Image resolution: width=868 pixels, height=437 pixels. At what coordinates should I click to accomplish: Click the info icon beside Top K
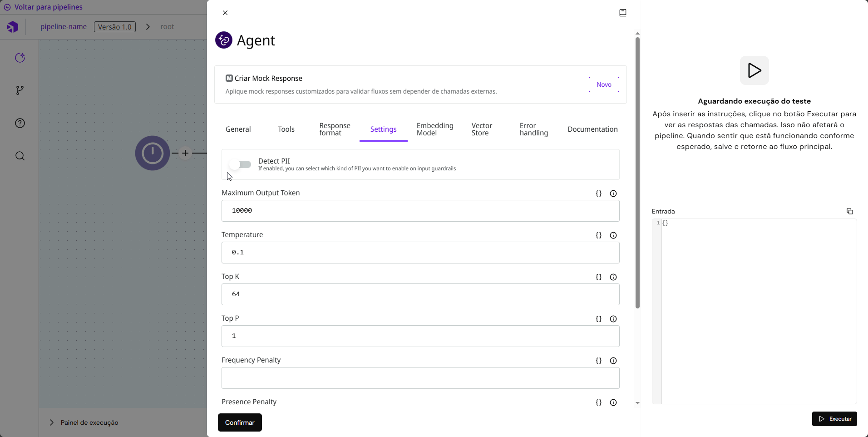click(613, 277)
